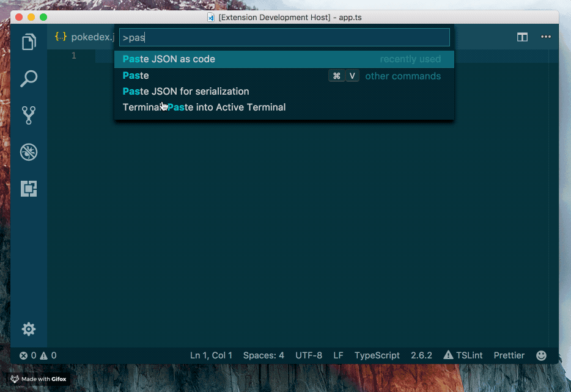Click the warnings triangle in status bar

[x=43, y=355]
